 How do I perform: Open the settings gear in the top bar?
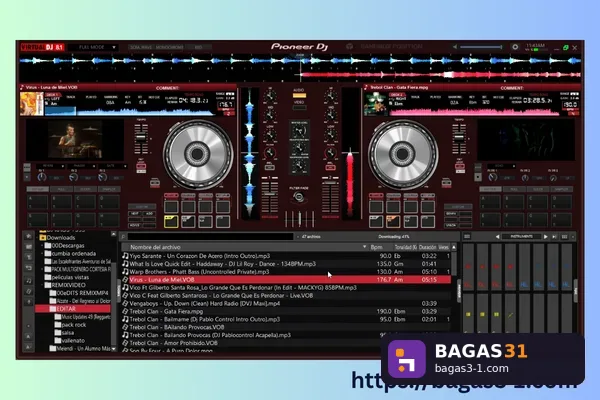point(515,47)
